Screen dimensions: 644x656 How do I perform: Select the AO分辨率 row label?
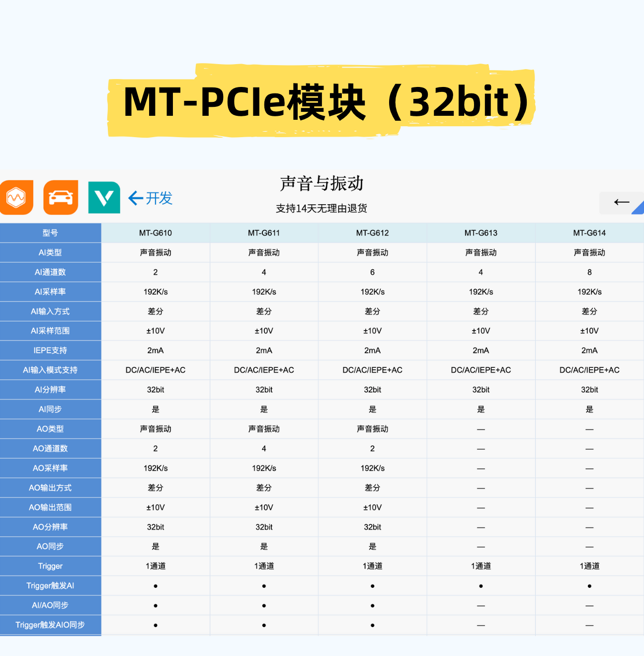pos(50,527)
